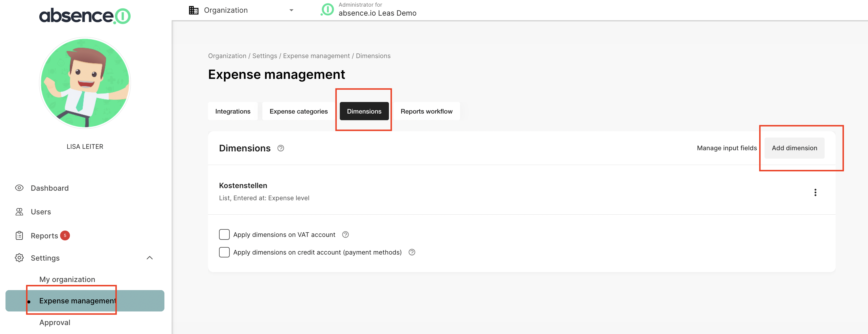Click the absence.io logo

pyautogui.click(x=85, y=16)
